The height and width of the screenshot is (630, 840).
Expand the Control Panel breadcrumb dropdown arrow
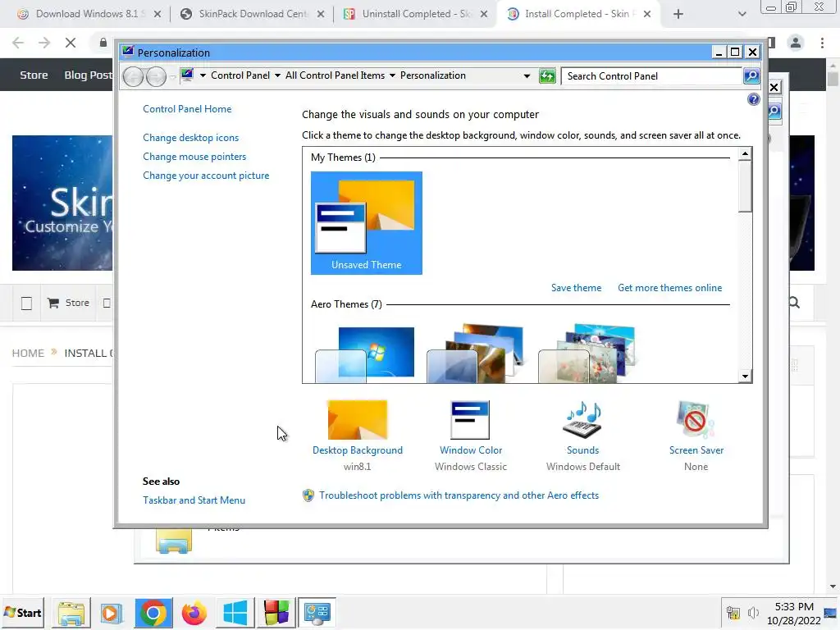(x=277, y=75)
